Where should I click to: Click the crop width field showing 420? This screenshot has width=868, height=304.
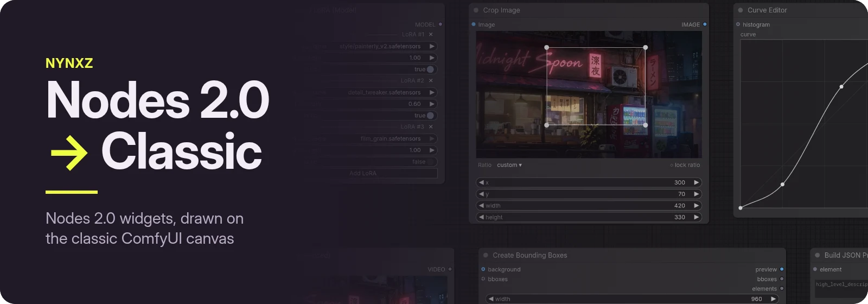[x=589, y=206]
